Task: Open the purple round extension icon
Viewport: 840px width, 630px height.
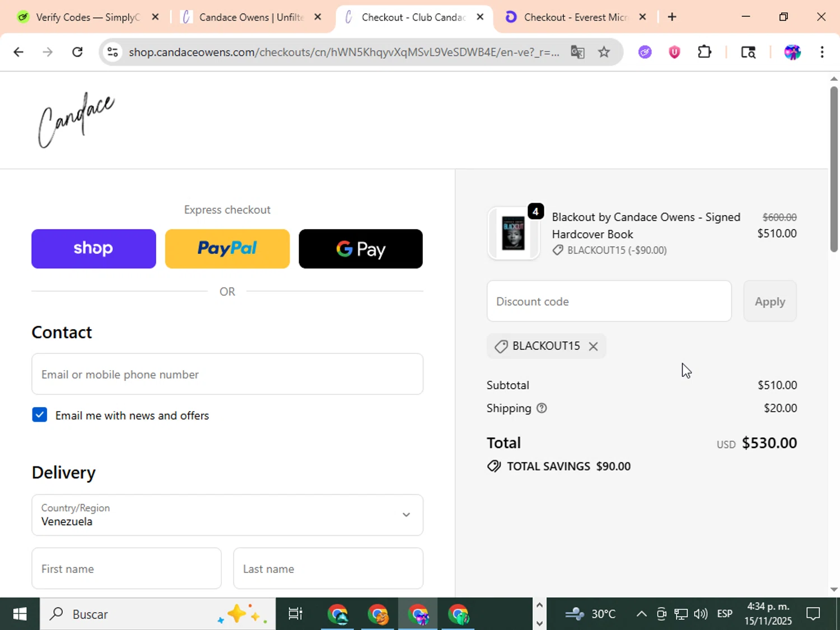Action: pos(645,52)
